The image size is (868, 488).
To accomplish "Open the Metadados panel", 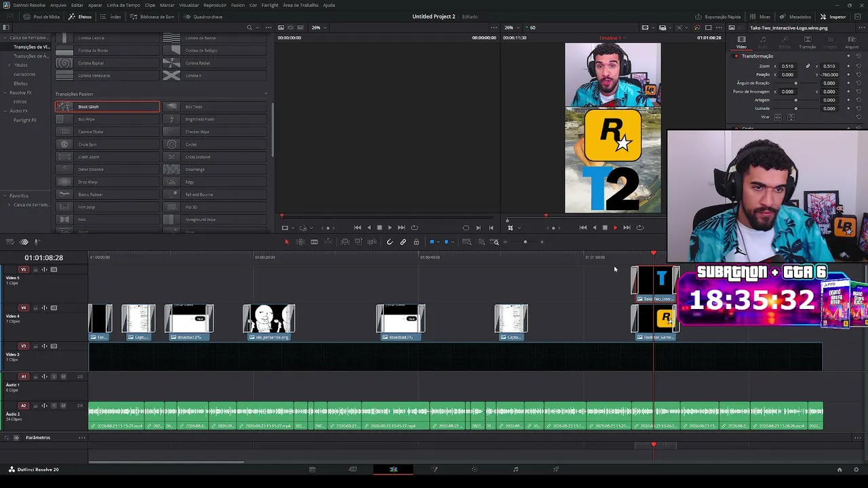I will 795,17.
